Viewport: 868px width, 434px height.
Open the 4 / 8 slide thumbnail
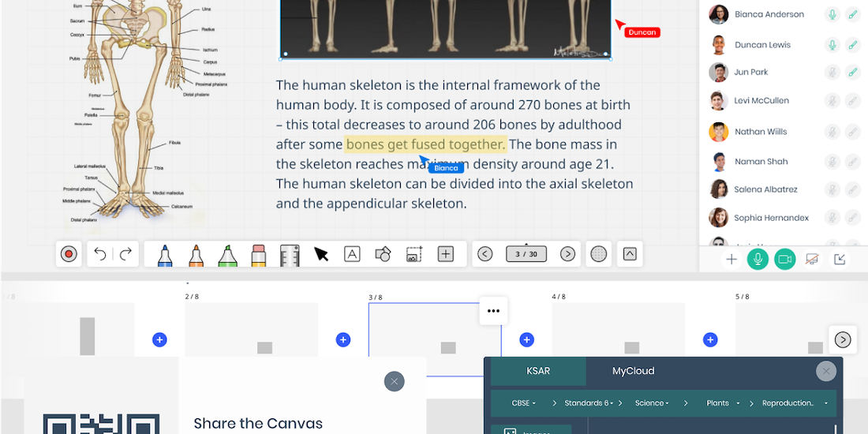coord(618,341)
